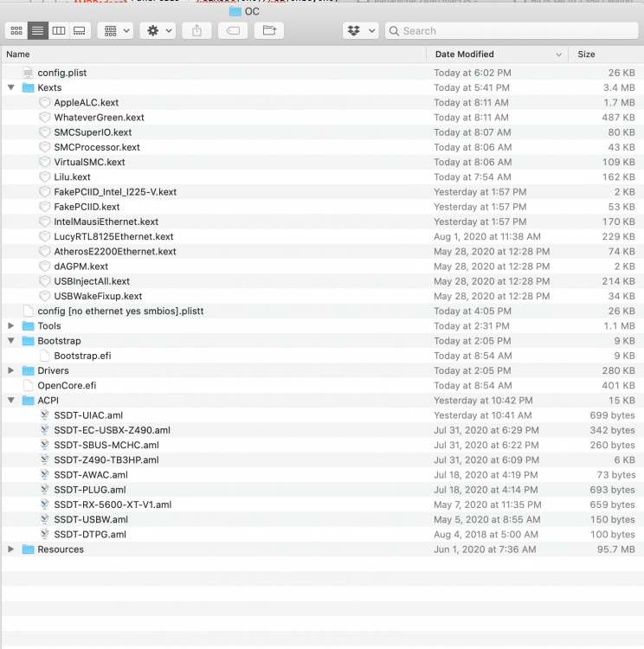The image size is (644, 649).
Task: Collapse the Kexts folder
Action: click(x=11, y=87)
